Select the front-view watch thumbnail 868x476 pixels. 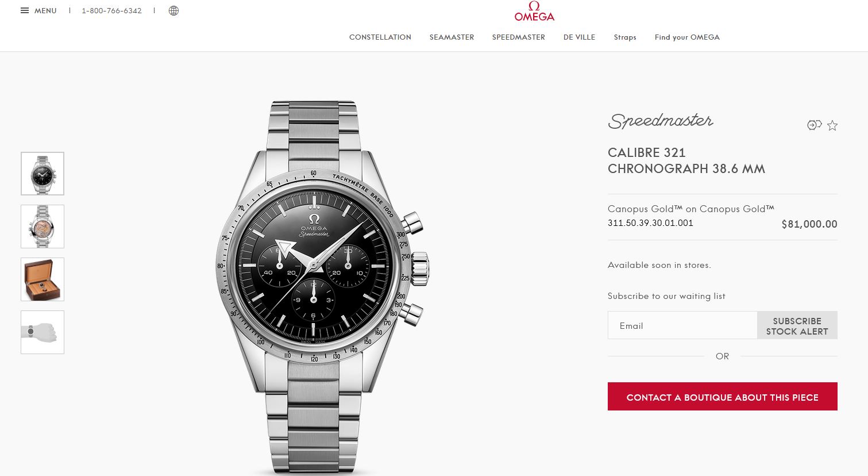coord(43,174)
